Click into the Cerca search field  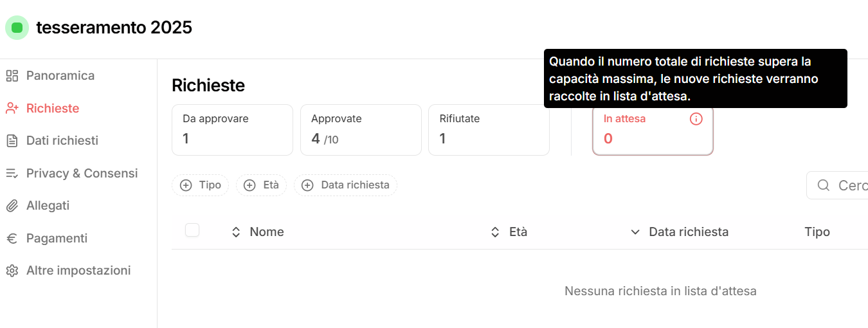point(837,185)
